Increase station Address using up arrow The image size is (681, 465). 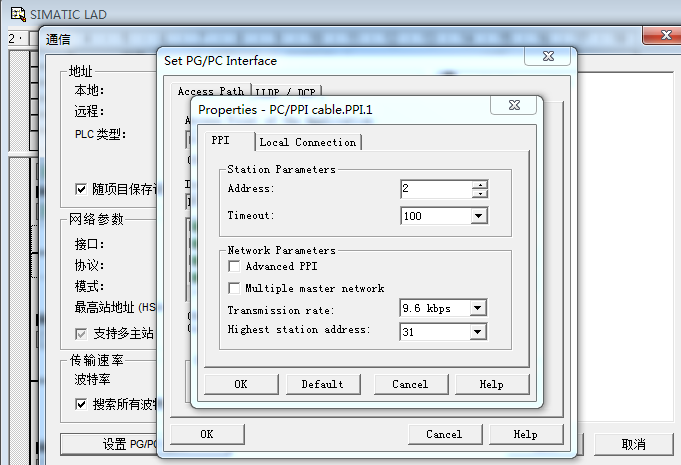pos(480,184)
